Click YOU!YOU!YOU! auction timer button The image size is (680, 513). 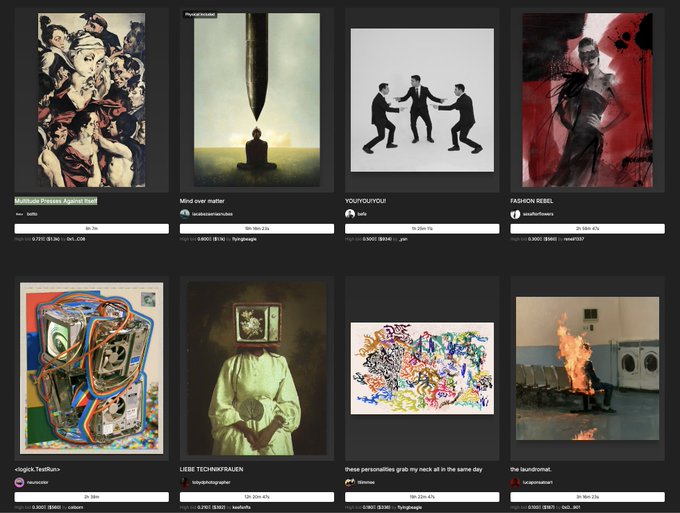(x=422, y=229)
